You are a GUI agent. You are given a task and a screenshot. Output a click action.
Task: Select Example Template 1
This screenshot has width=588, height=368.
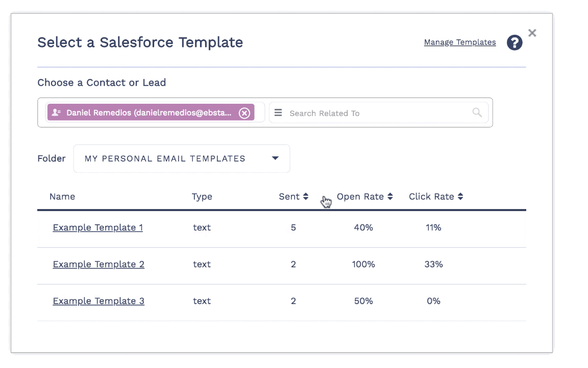click(x=97, y=227)
